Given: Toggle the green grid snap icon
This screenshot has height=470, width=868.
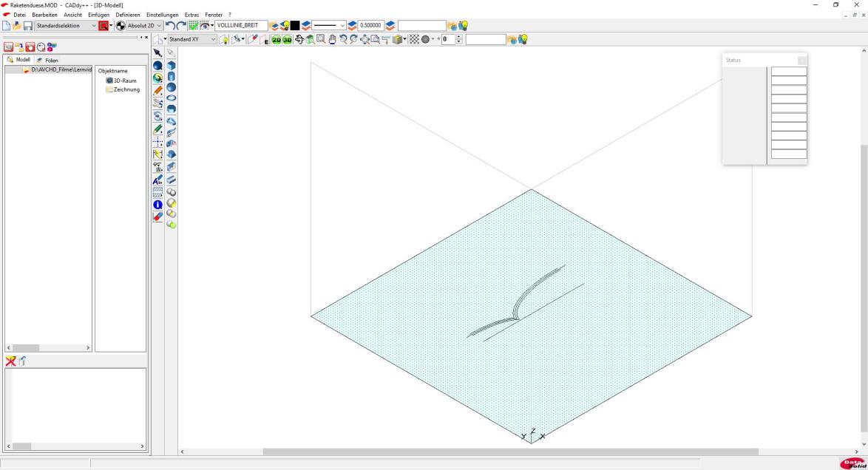Looking at the screenshot, I should pyautogui.click(x=194, y=26).
